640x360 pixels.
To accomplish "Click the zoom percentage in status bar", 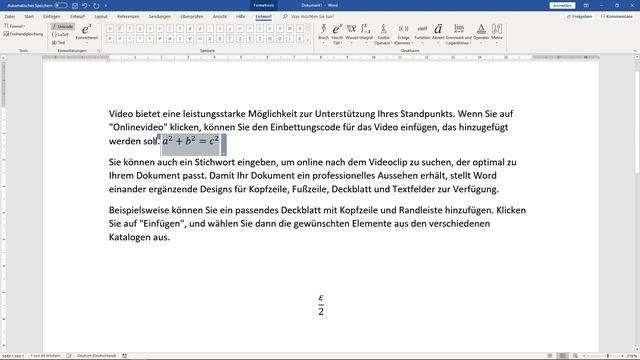I will [x=632, y=356].
